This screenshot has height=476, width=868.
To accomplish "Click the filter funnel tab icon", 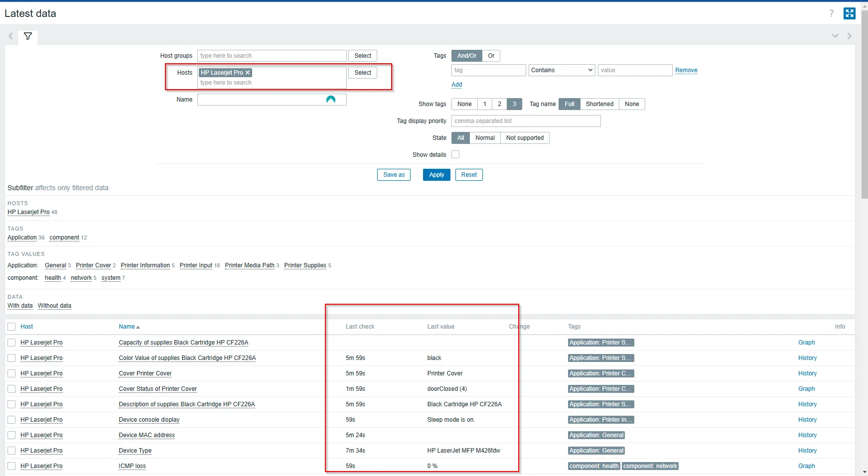I will coord(28,36).
